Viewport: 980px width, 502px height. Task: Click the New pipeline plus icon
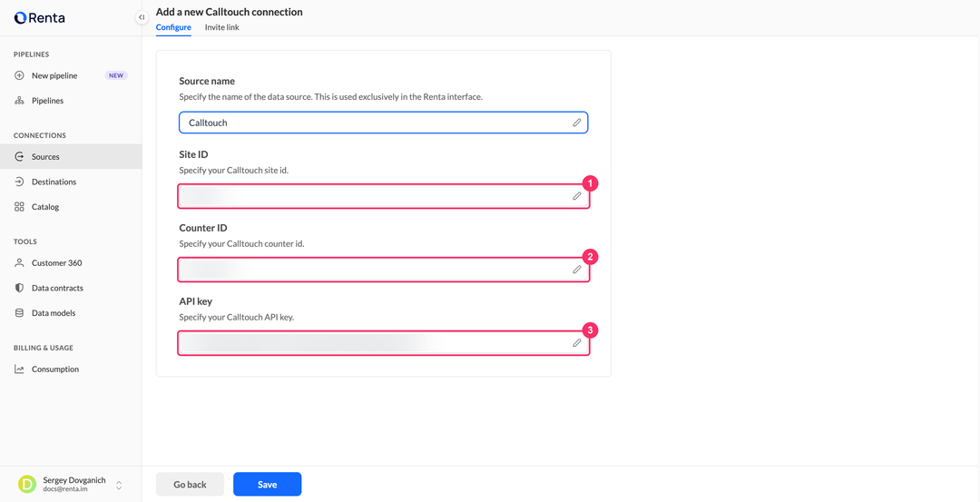tap(19, 75)
